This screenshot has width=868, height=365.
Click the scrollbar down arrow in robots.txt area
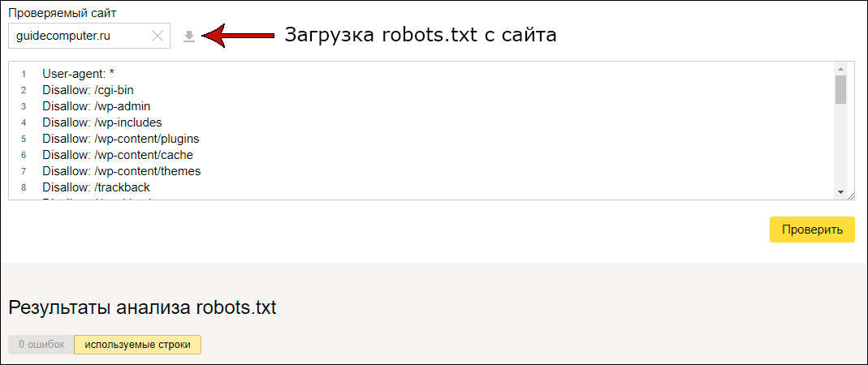(840, 191)
